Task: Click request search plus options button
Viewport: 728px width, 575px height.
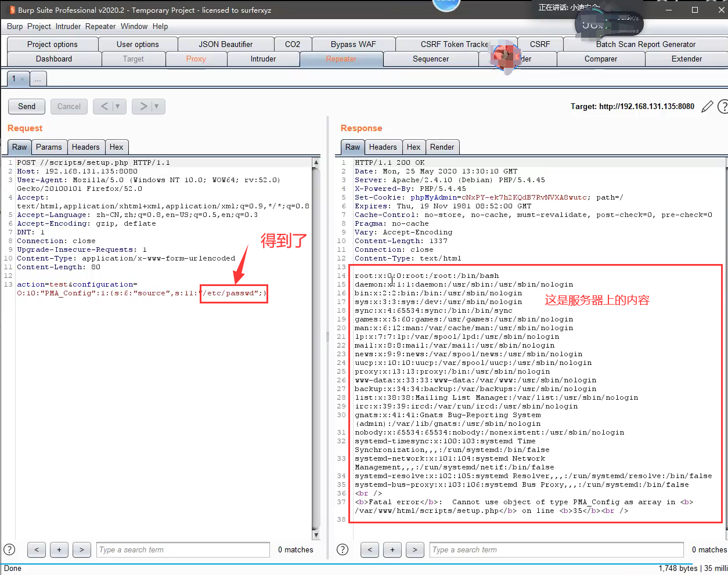Action: tap(59, 549)
